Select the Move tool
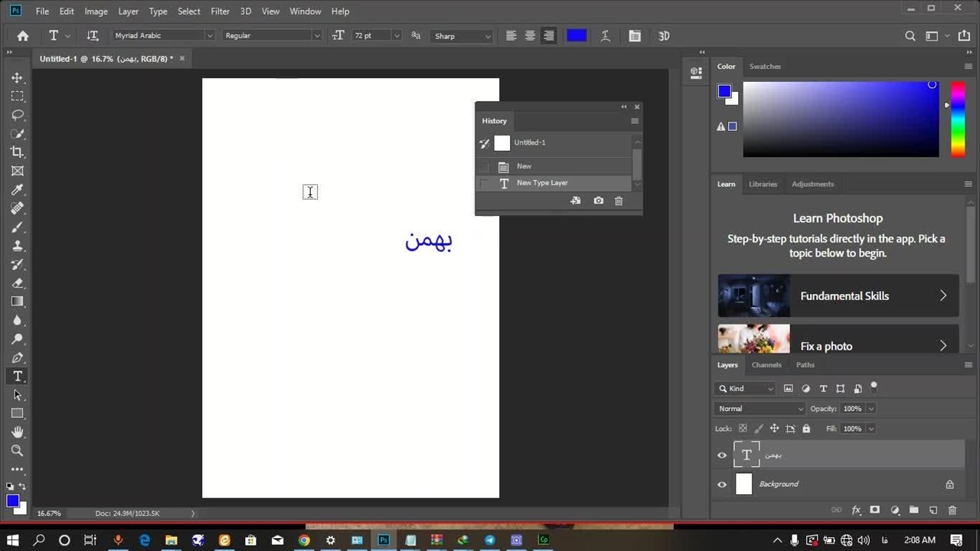 17,78
